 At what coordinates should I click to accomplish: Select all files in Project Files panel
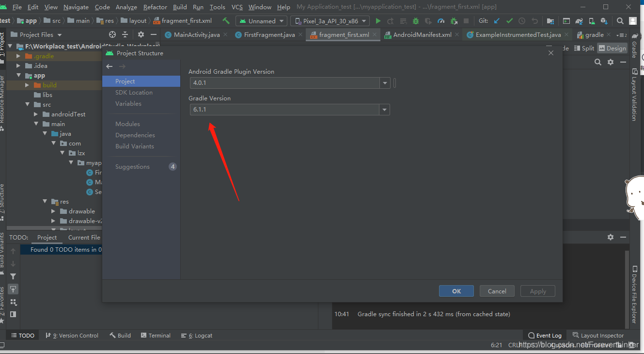(x=112, y=34)
